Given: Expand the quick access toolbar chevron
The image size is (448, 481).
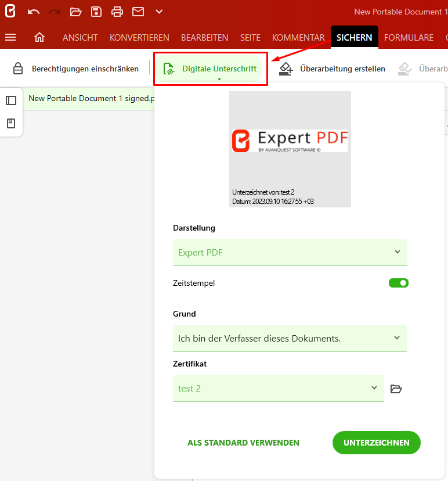Looking at the screenshot, I should pyautogui.click(x=159, y=12).
